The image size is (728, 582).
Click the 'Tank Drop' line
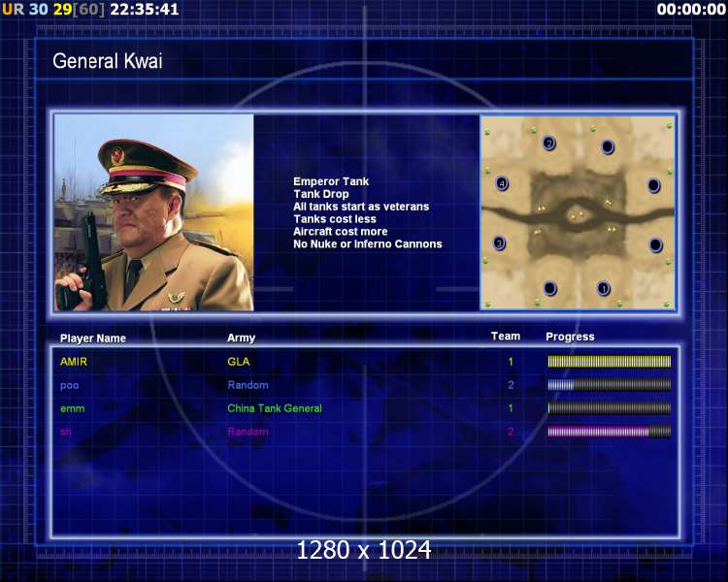tap(321, 194)
